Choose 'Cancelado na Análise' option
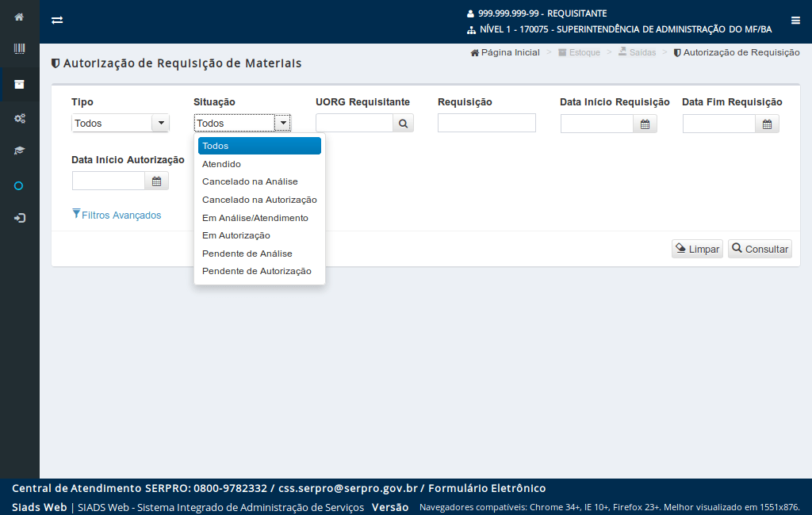 coord(259,181)
